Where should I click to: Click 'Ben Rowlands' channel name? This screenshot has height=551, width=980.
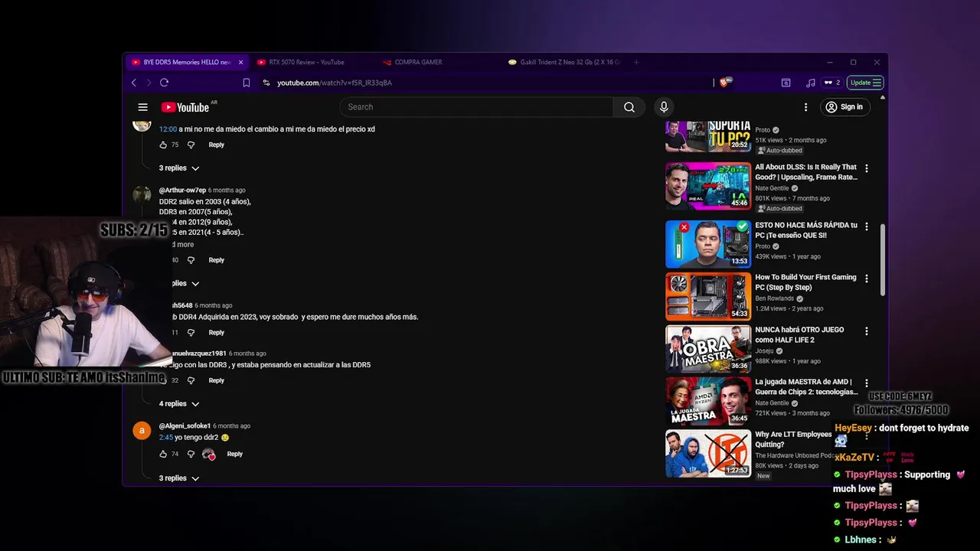[776, 298]
